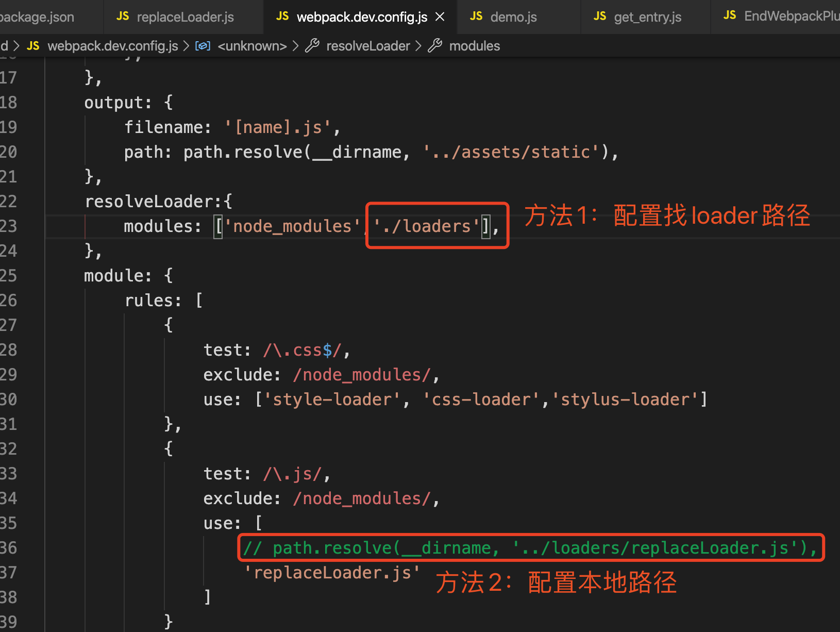
Task: Click the commented path.resolve line
Action: pos(530,548)
